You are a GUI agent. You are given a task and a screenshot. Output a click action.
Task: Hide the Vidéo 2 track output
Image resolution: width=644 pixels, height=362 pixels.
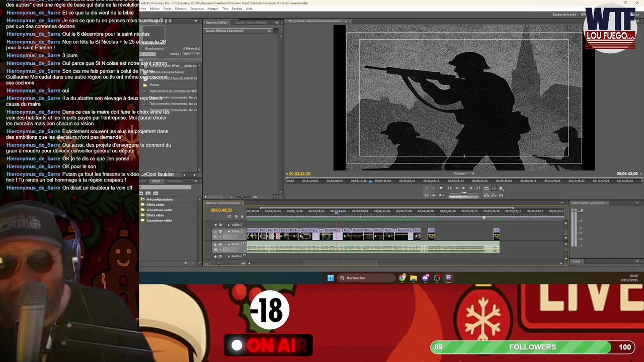216,225
